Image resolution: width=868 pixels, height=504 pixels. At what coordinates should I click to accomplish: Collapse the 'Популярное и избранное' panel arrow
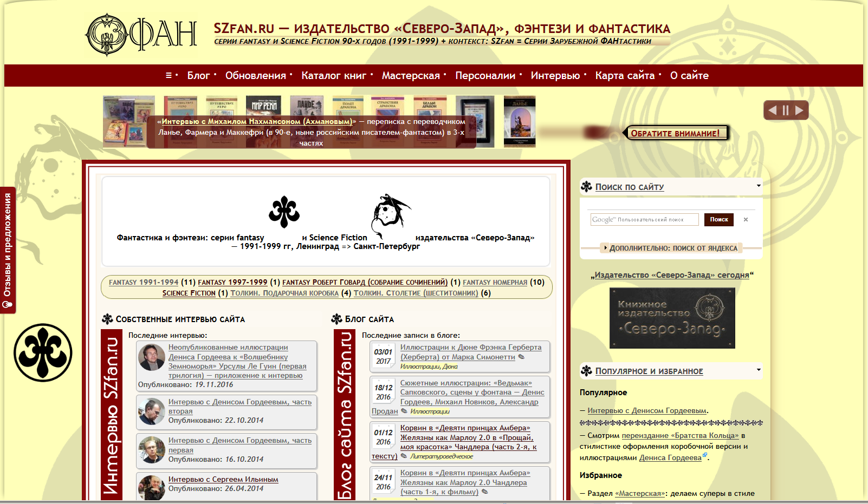click(x=759, y=370)
